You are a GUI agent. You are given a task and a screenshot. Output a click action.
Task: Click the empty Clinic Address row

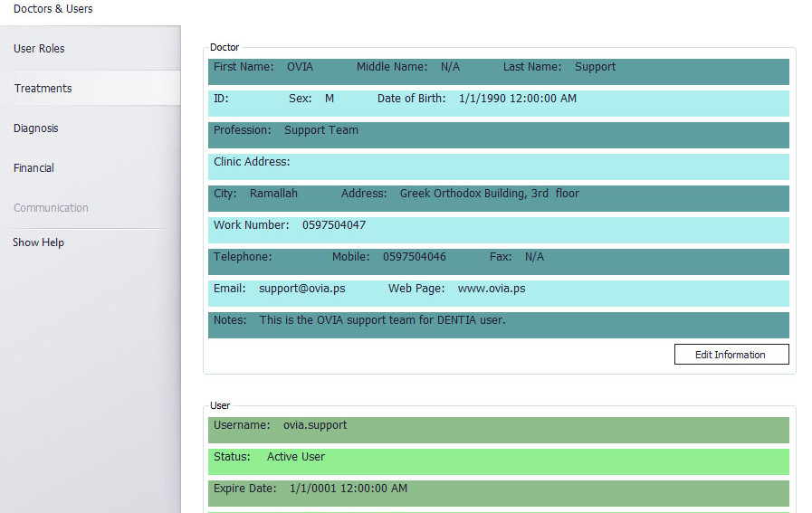click(498, 163)
